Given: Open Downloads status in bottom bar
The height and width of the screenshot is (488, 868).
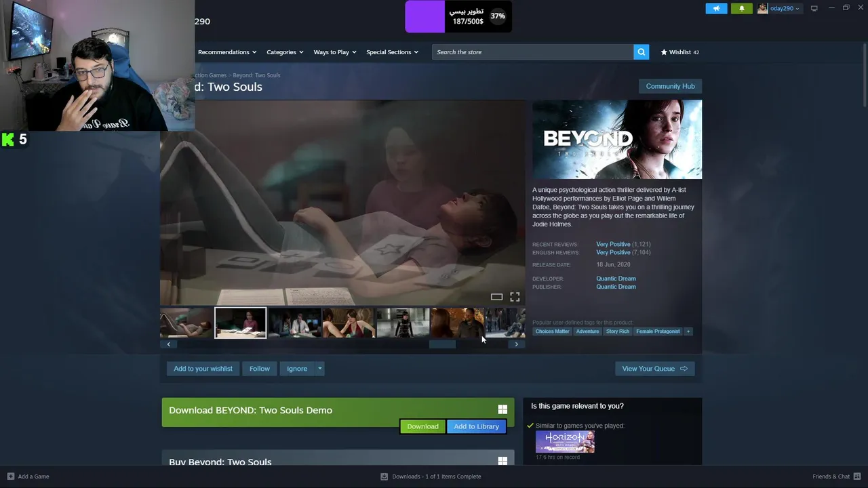Looking at the screenshot, I should point(431,476).
